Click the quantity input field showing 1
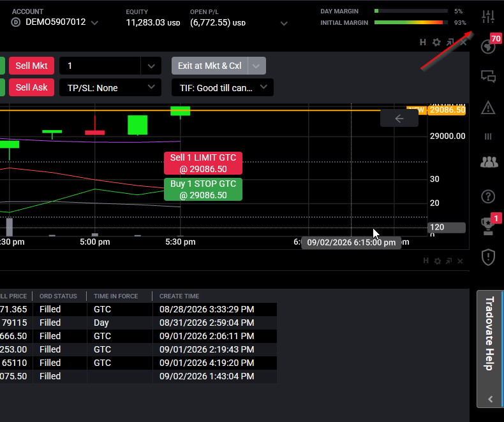The image size is (504, 422). 100,66
